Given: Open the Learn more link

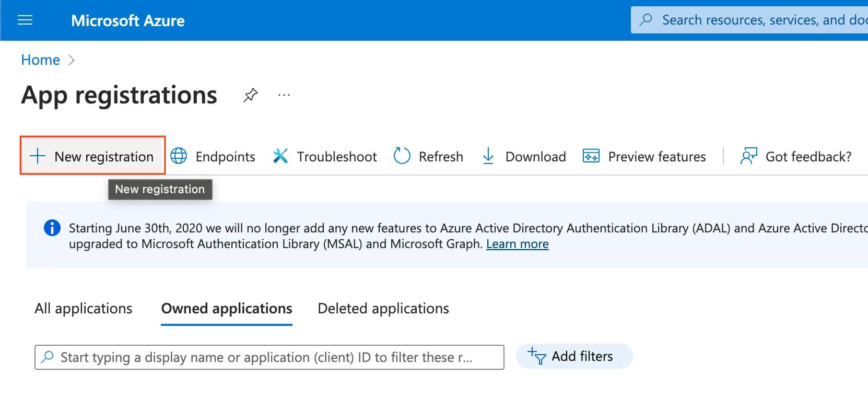Looking at the screenshot, I should [x=517, y=244].
